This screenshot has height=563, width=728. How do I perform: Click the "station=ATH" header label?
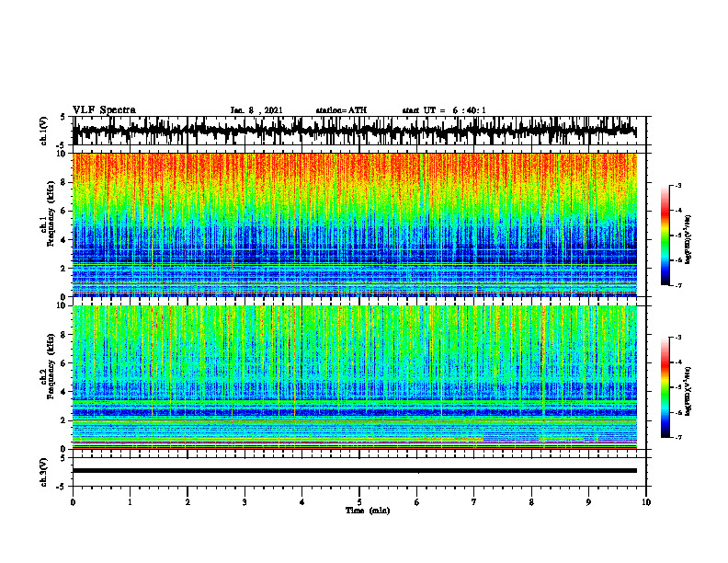[x=341, y=110]
